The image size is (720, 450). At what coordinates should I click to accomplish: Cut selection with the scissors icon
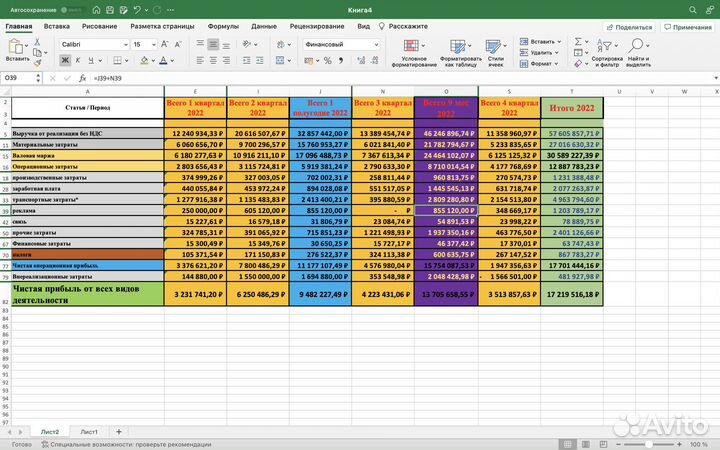coord(37,42)
